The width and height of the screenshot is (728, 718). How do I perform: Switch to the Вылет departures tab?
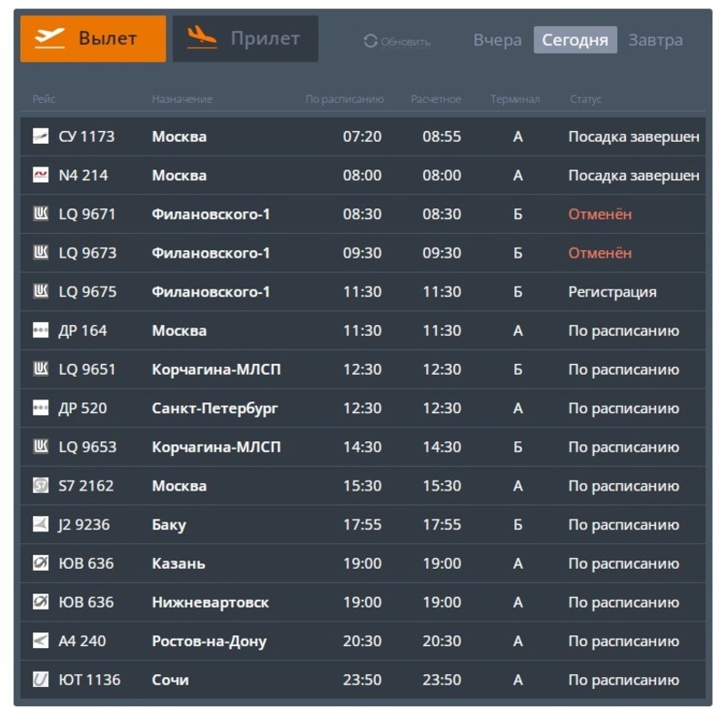click(93, 39)
